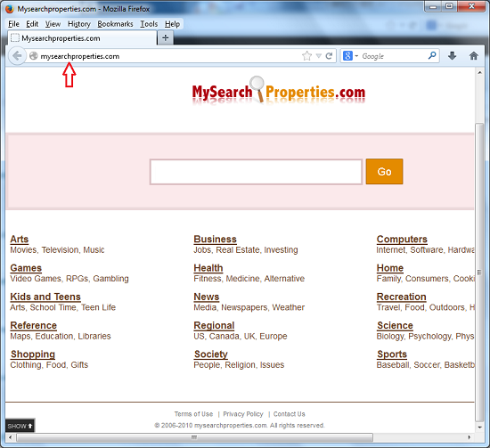Click US, Canada, UK, Europe text
The image size is (490, 448).
241,336
